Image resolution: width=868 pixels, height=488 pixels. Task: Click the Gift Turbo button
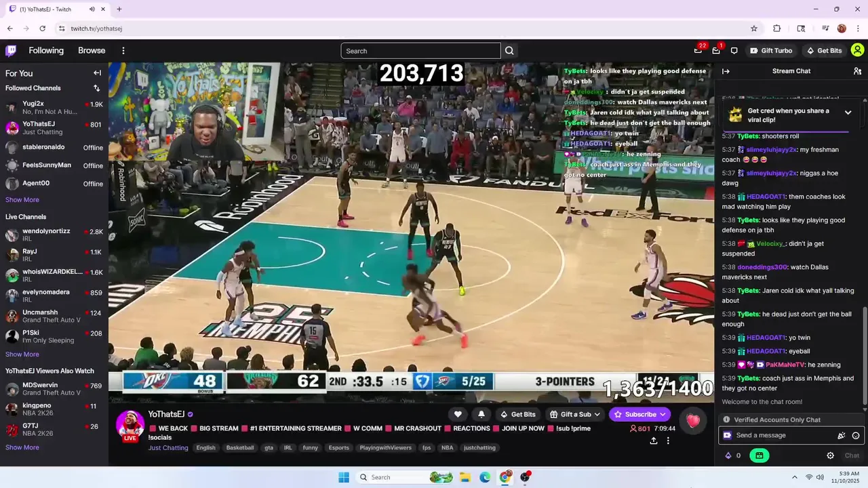(772, 51)
